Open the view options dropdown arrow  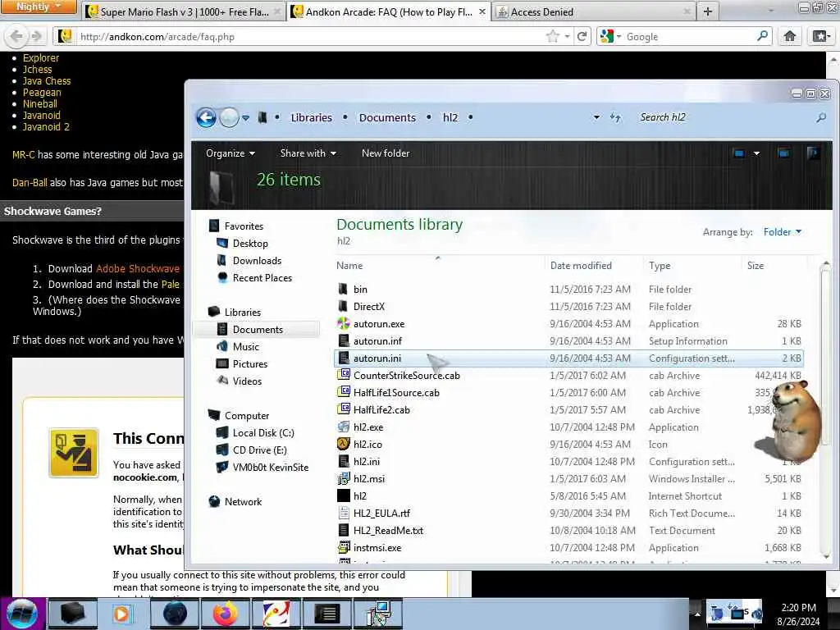pyautogui.click(x=756, y=153)
